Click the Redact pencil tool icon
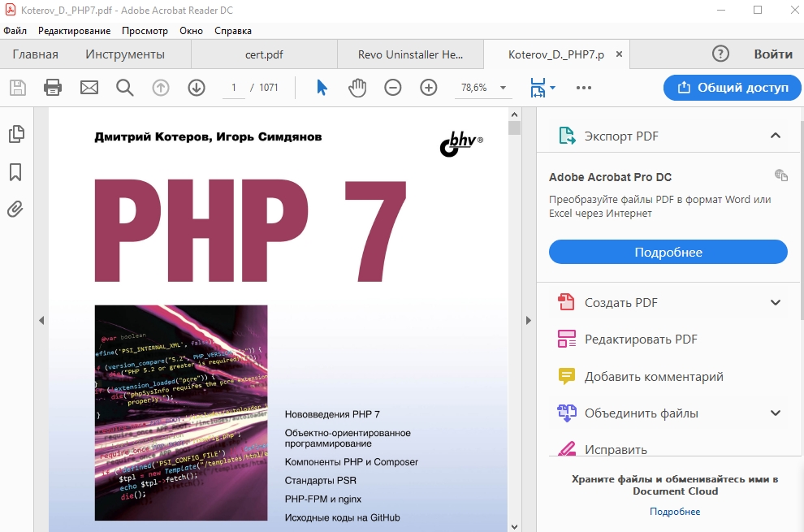This screenshot has height=532, width=804. click(567, 449)
